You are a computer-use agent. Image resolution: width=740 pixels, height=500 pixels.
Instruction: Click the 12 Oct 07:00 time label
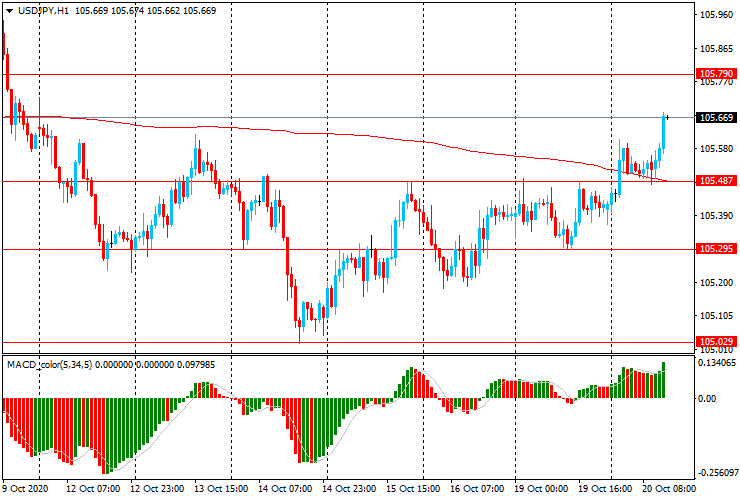click(x=93, y=488)
